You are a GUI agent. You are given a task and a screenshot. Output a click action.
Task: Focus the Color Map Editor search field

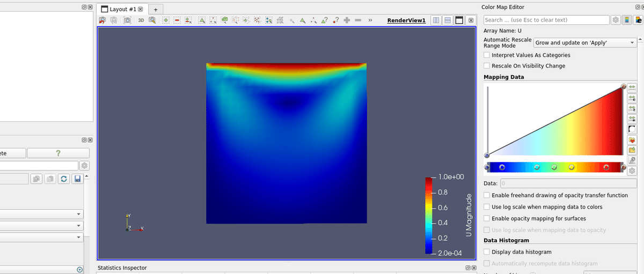tap(546, 20)
